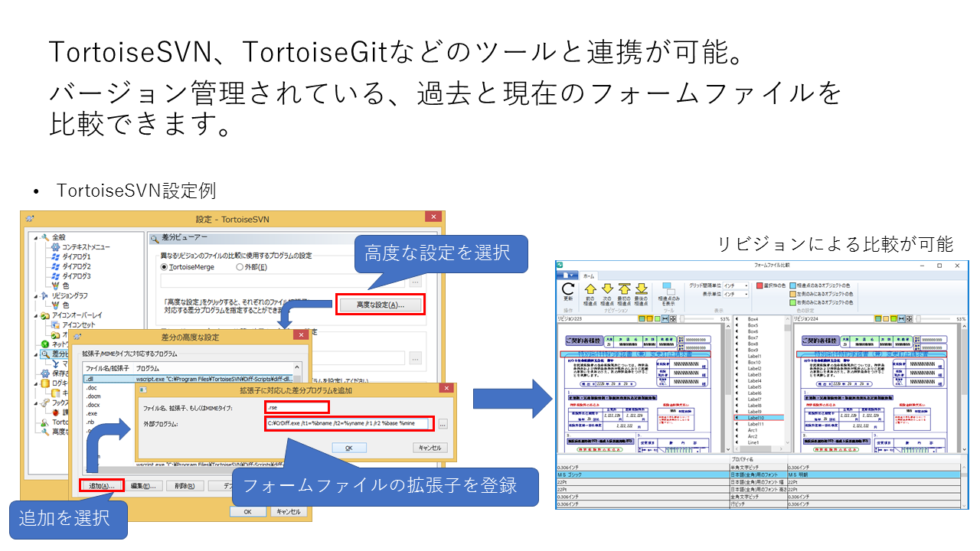980x551 pixels.
Task: Adjust zoom slider of リビジョン224 pane
Action: 933,318
